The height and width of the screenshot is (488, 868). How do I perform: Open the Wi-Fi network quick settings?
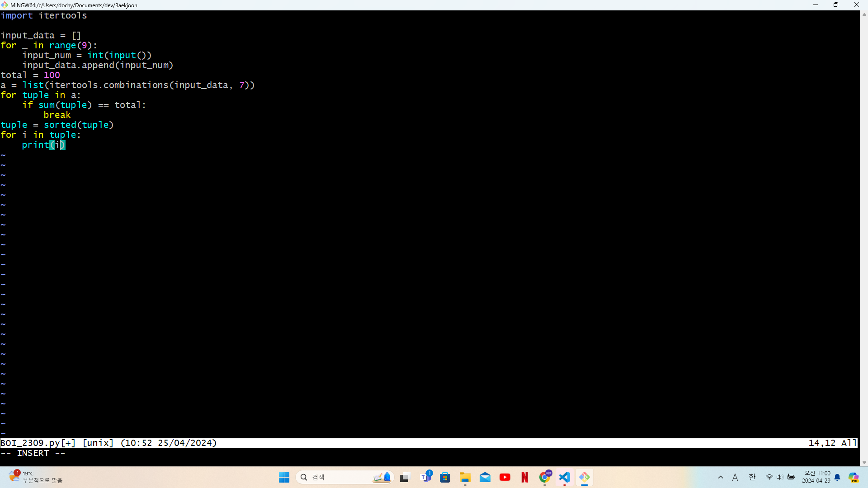(x=769, y=477)
